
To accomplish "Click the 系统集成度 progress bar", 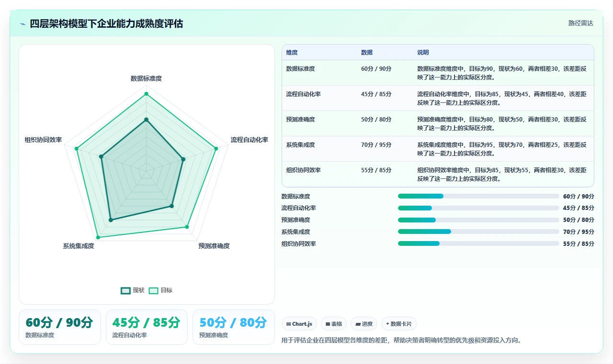I will point(478,232).
